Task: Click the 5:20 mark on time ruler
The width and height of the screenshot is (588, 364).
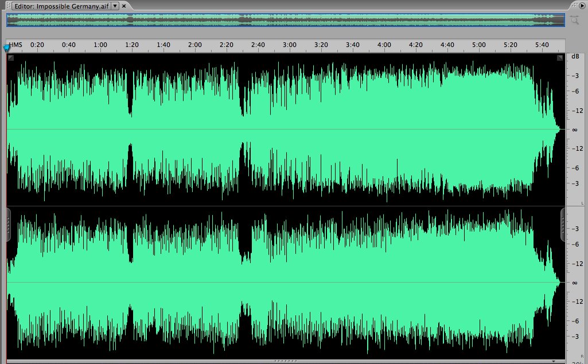Action: click(510, 45)
